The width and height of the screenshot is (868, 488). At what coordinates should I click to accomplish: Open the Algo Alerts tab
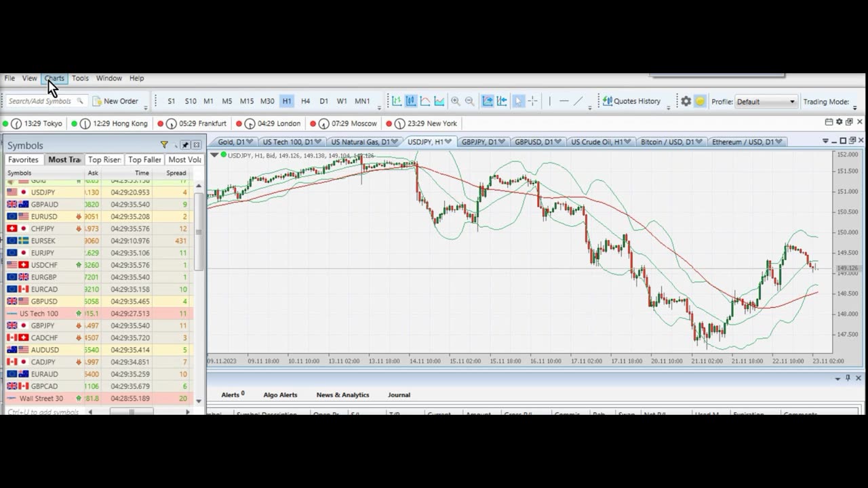point(280,394)
